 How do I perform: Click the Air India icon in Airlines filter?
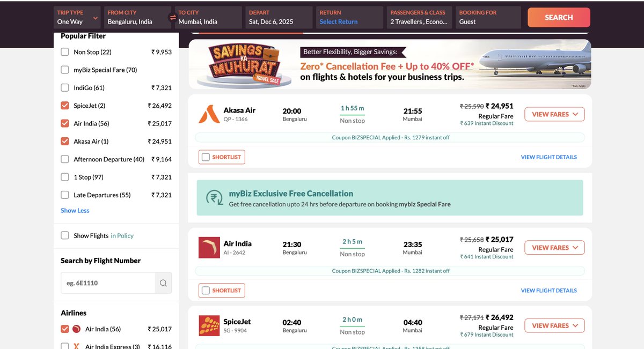click(x=77, y=329)
